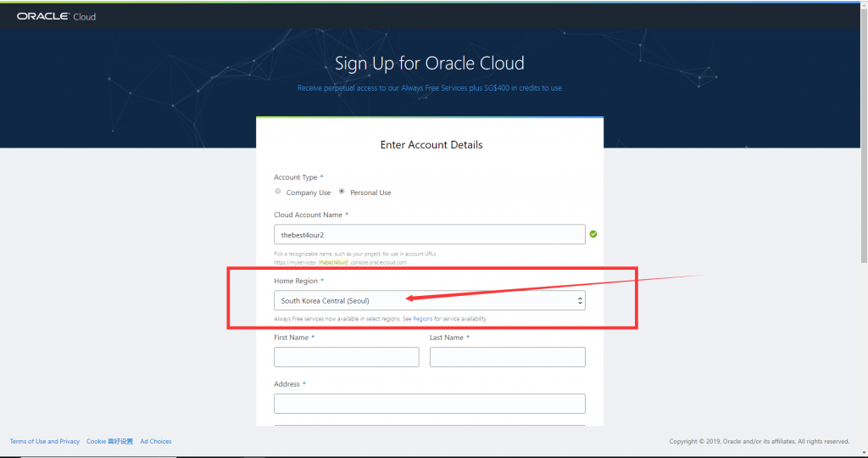The height and width of the screenshot is (458, 868).
Task: Focus the Cloud Account Name field
Action: 429,234
